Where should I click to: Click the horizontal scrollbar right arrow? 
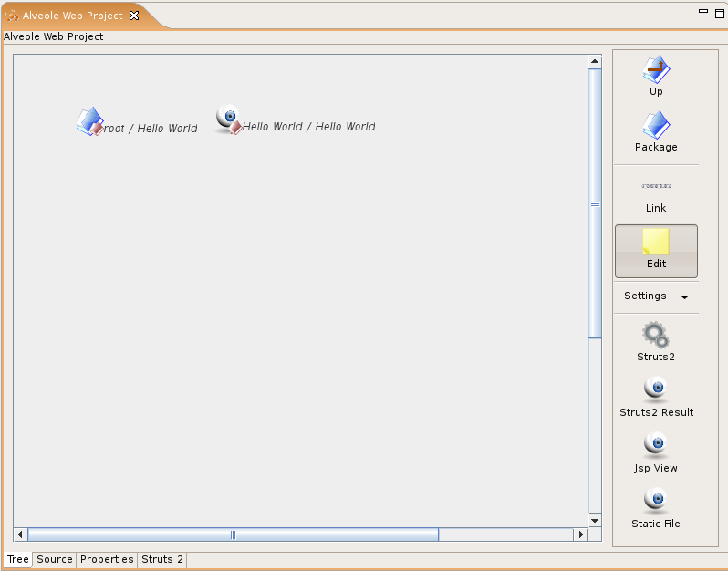click(x=579, y=535)
